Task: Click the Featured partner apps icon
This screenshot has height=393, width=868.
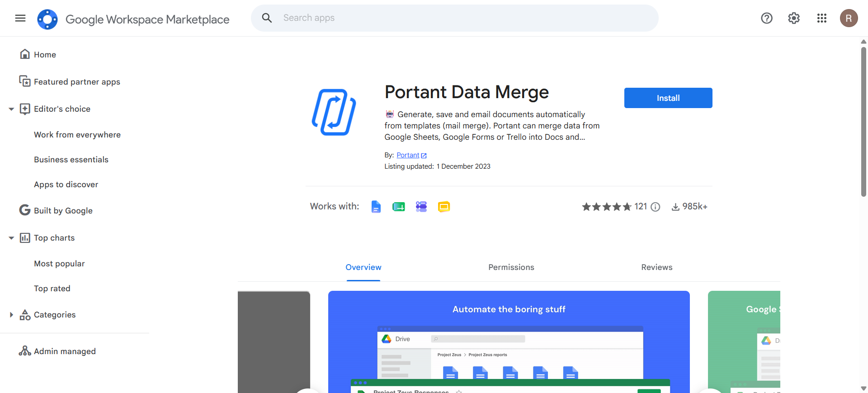Action: 25,81
